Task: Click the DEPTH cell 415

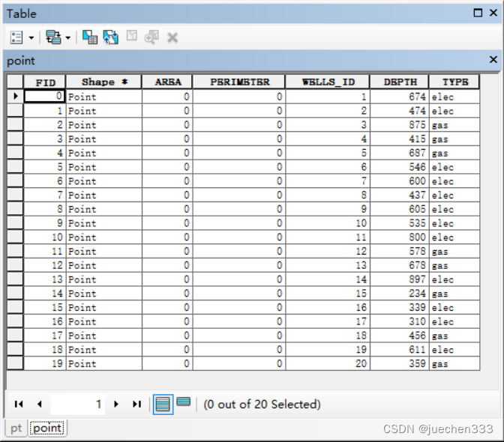Action: click(400, 139)
